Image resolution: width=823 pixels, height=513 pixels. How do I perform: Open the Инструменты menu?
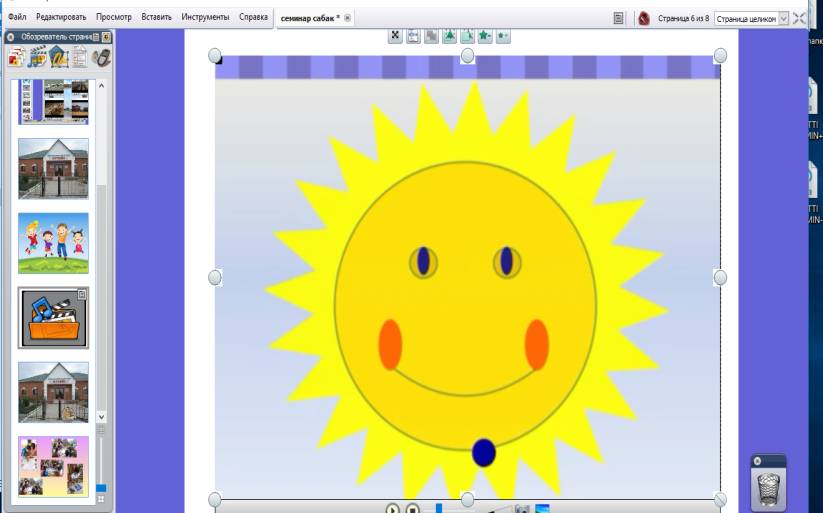(205, 17)
